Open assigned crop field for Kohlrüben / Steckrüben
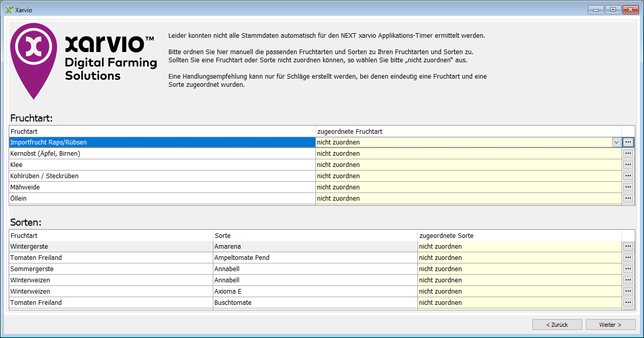Image resolution: width=644 pixels, height=338 pixels. point(468,176)
